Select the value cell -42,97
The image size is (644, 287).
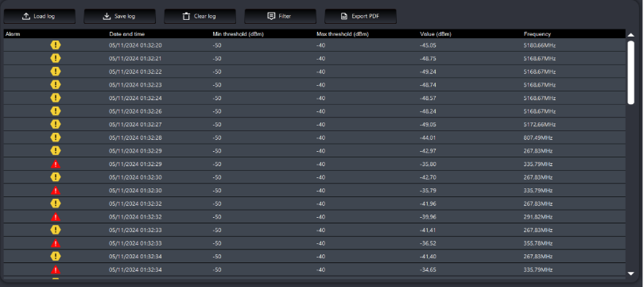(428, 151)
